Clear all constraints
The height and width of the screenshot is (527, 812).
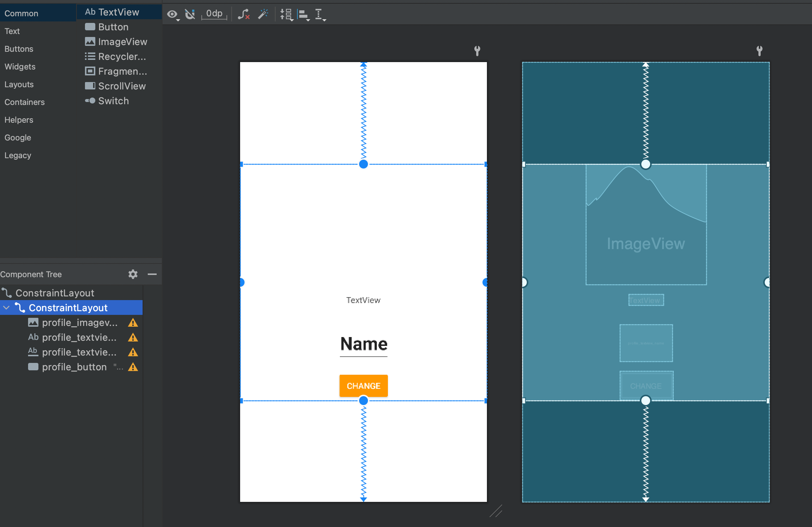[x=243, y=15]
